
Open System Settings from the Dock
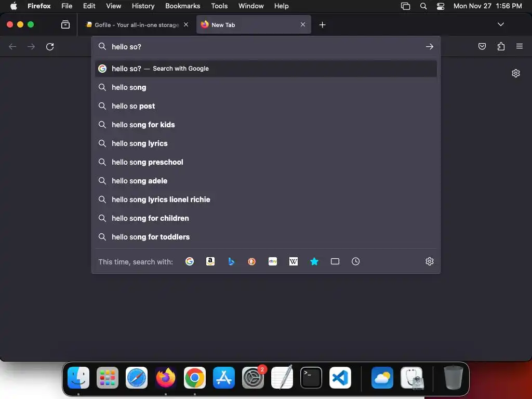click(x=253, y=378)
